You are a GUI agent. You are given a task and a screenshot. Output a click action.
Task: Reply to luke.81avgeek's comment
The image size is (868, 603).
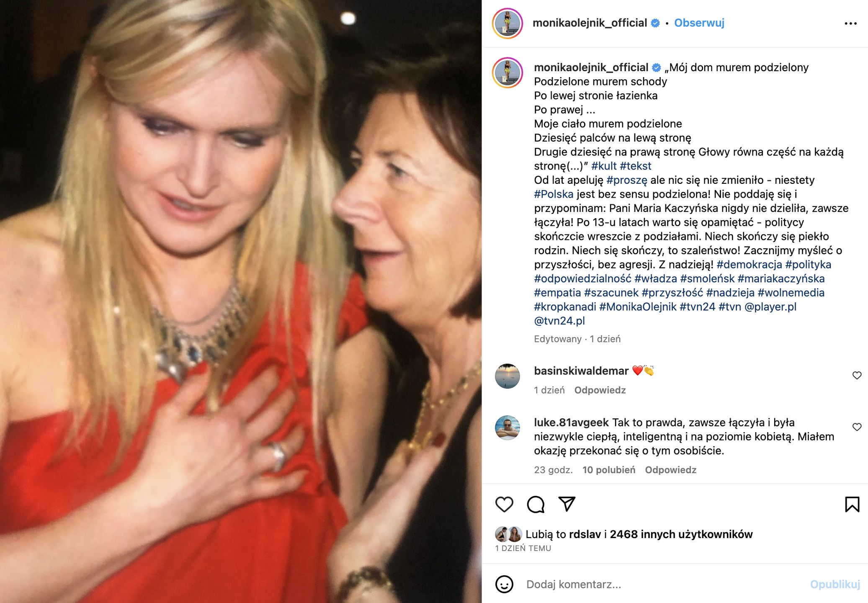(670, 470)
